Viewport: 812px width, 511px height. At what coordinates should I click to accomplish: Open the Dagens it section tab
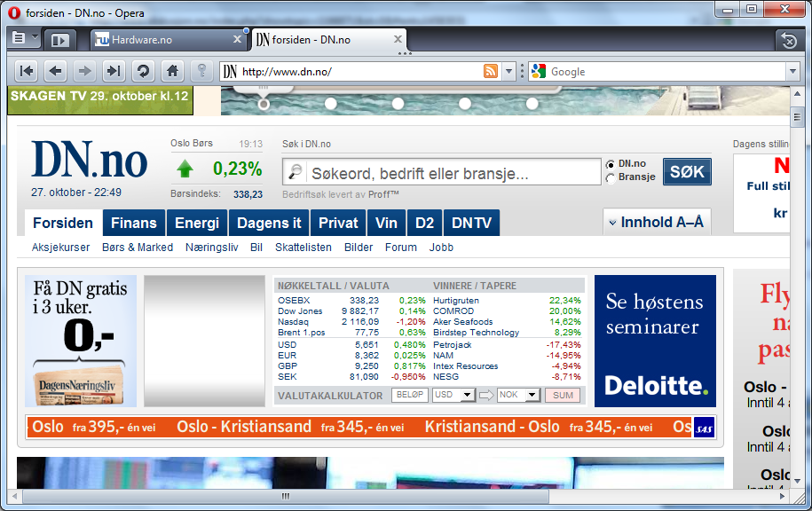[x=269, y=224]
